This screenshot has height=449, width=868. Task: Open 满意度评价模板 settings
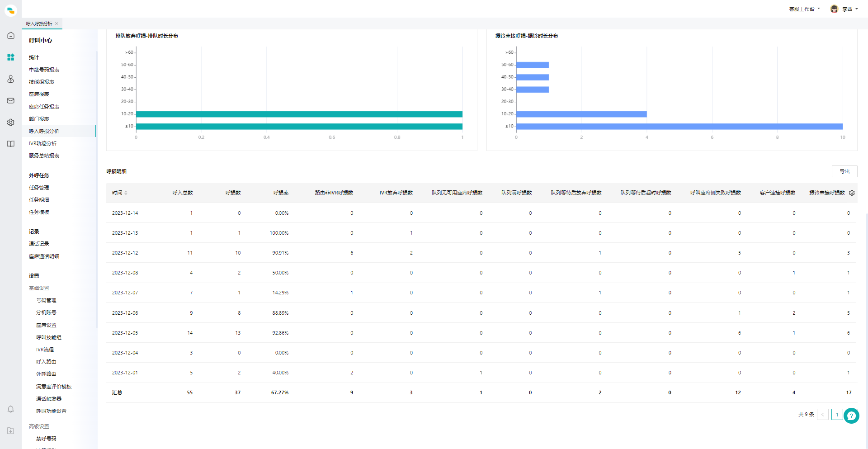pyautogui.click(x=54, y=387)
